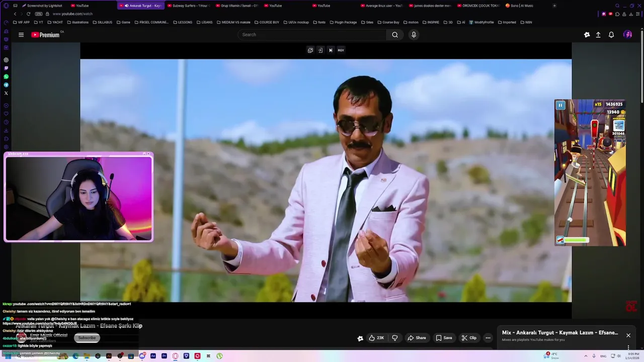Switch to Subway Surfers tab
Viewport: 644px width, 362px height.
[x=188, y=6]
